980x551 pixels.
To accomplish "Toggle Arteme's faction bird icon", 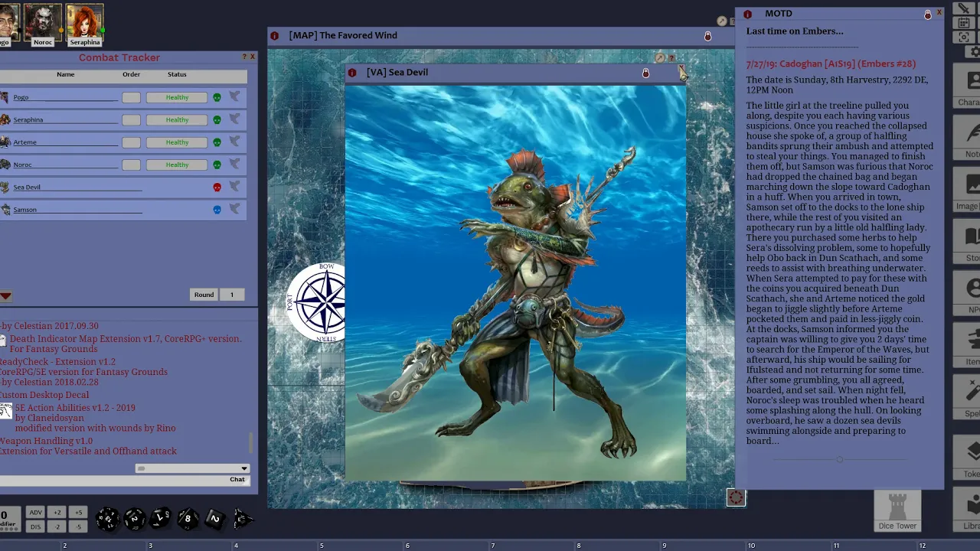I will click(234, 142).
